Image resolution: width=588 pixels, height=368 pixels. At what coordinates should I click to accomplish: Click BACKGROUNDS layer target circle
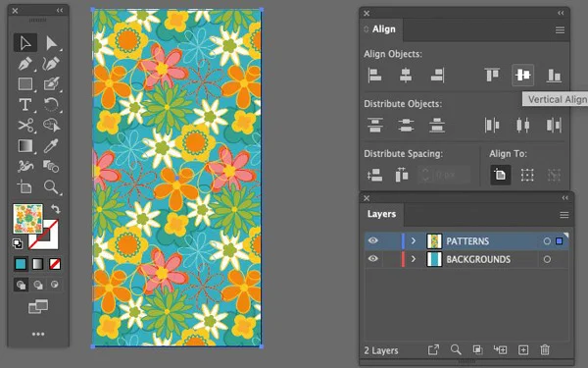coord(547,259)
